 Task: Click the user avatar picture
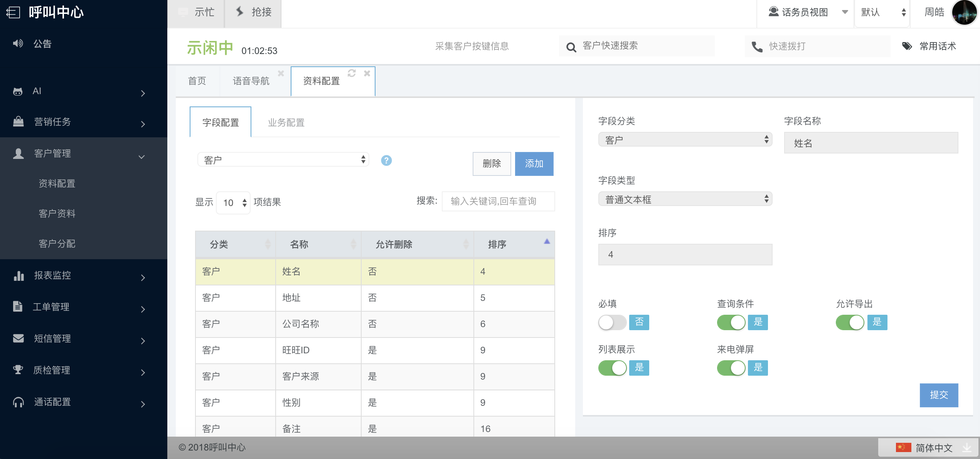point(964,12)
